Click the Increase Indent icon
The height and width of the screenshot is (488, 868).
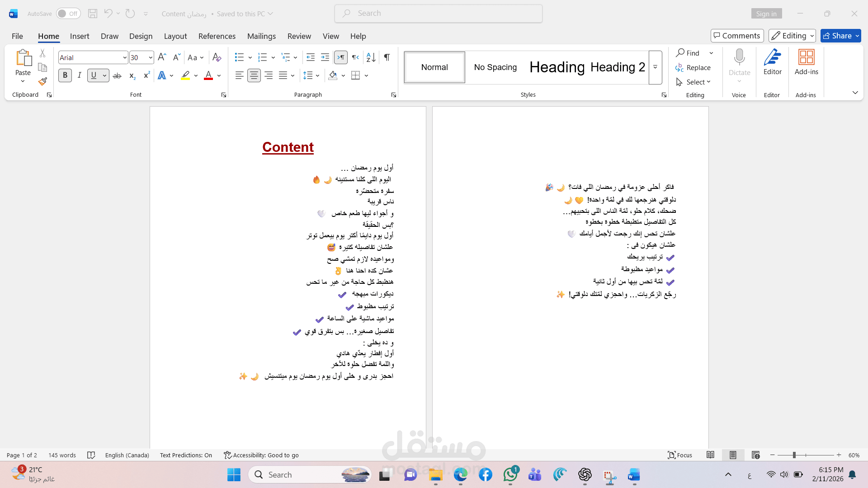325,57
